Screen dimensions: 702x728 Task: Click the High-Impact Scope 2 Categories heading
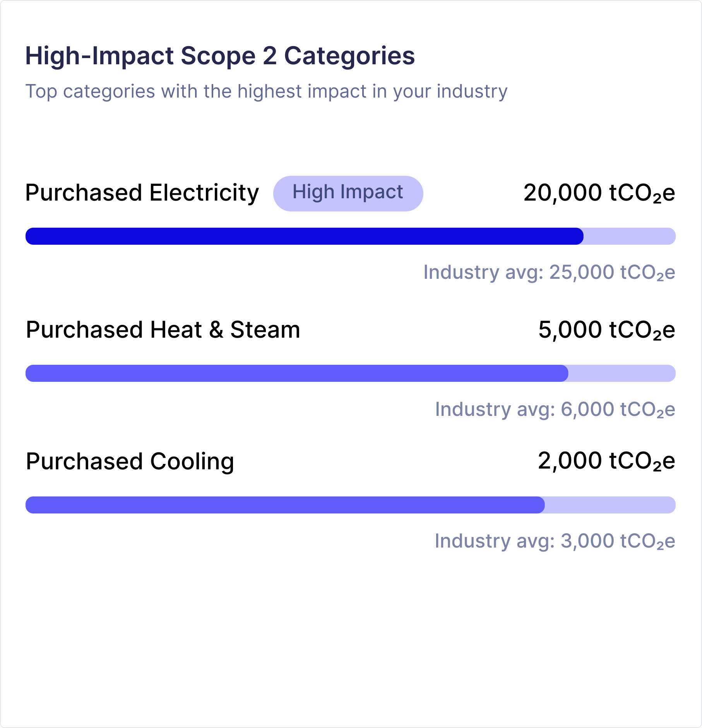click(220, 56)
